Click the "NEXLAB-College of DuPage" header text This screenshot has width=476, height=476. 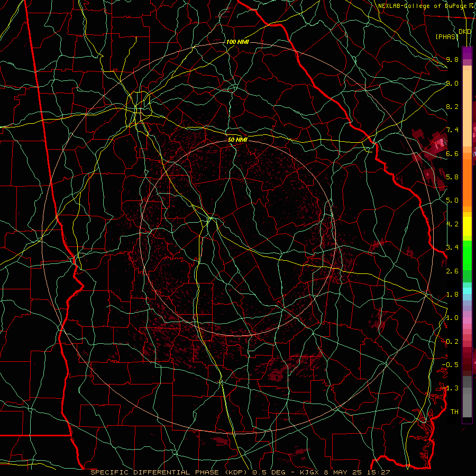(x=422, y=6)
